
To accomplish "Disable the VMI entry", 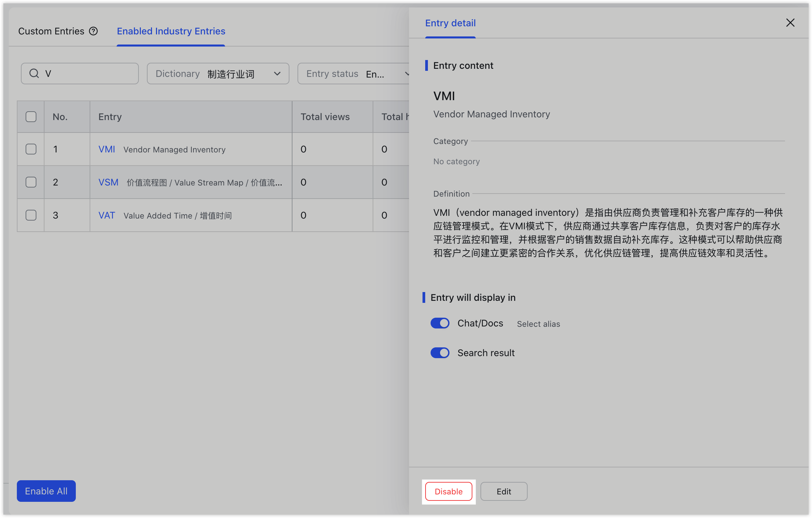I will click(448, 491).
